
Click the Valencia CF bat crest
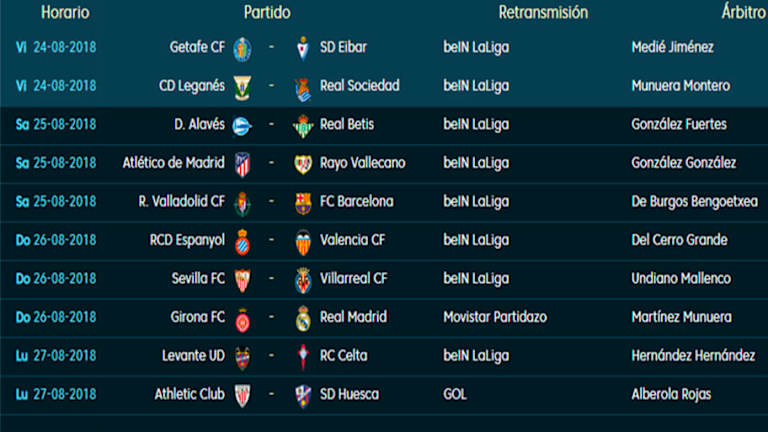[302, 241]
